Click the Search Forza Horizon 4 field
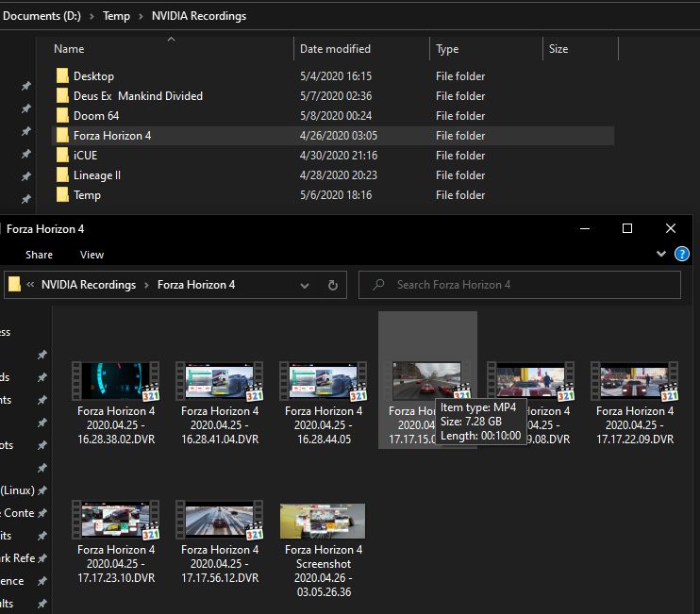This screenshot has width=700, height=614. [x=520, y=285]
